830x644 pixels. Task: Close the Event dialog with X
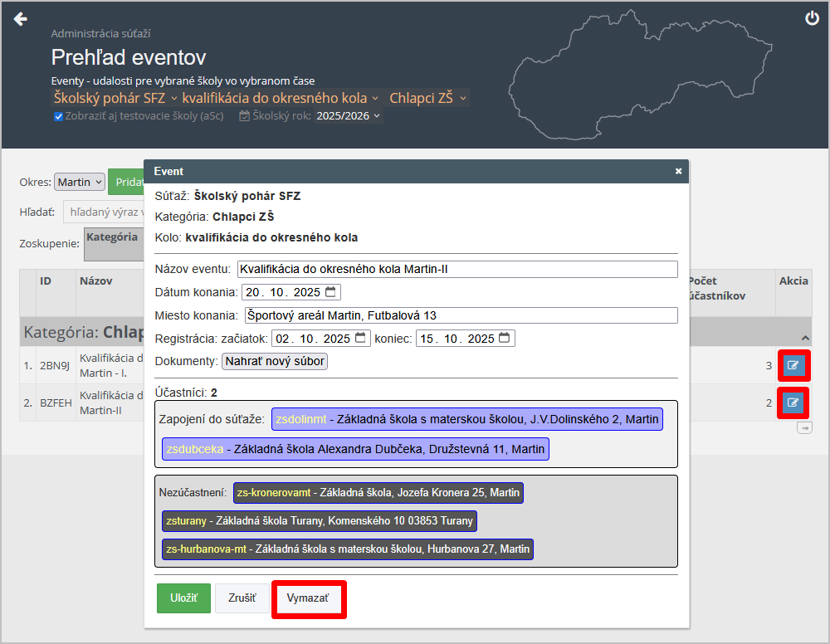[x=678, y=171]
